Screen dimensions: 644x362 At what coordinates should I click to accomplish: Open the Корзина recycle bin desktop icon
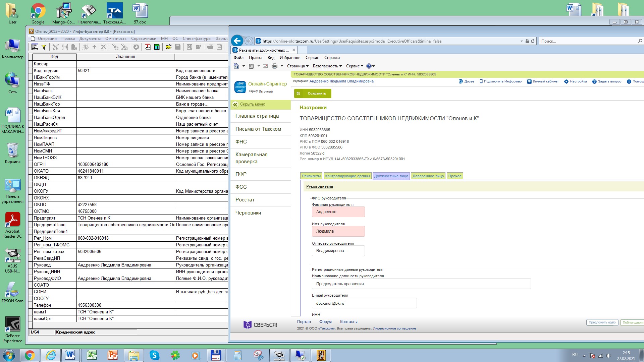[13, 153]
